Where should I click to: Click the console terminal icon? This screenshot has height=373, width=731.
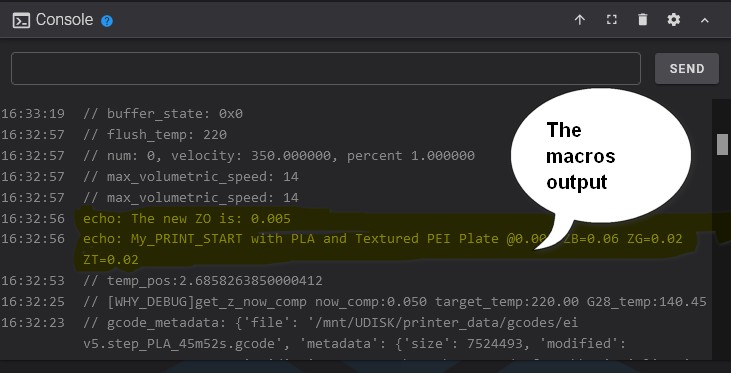click(x=21, y=21)
